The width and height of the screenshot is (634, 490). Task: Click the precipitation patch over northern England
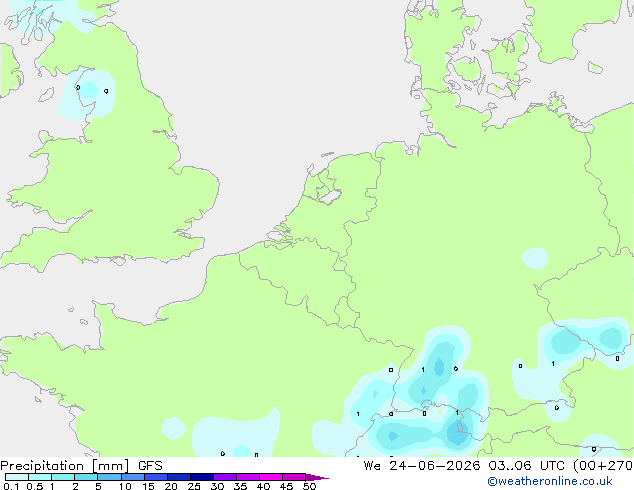[87, 94]
